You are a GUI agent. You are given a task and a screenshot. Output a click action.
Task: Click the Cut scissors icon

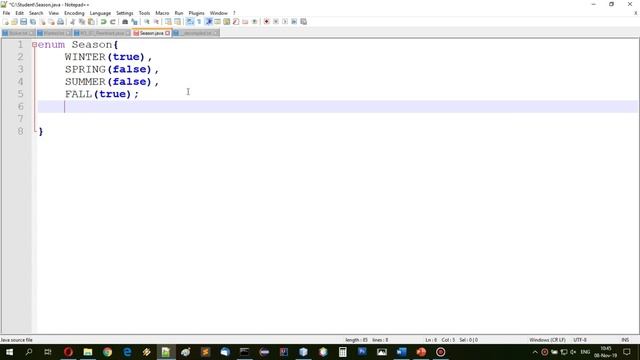73,22
